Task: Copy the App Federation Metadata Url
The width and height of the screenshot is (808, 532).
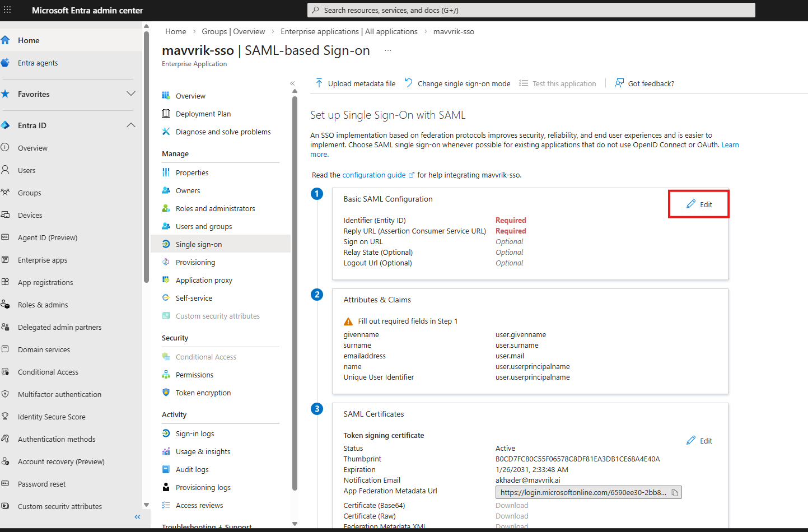Action: tap(675, 493)
